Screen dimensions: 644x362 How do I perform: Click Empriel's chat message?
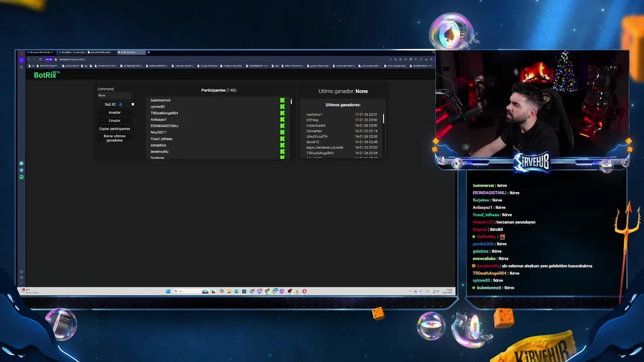click(488, 229)
